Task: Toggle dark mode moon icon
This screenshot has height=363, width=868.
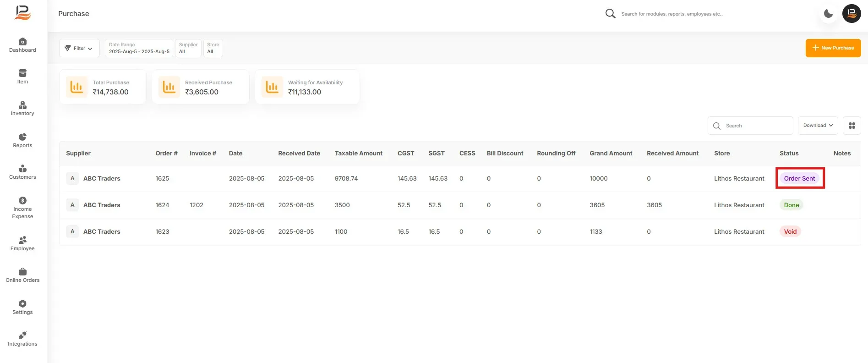Action: pos(828,14)
